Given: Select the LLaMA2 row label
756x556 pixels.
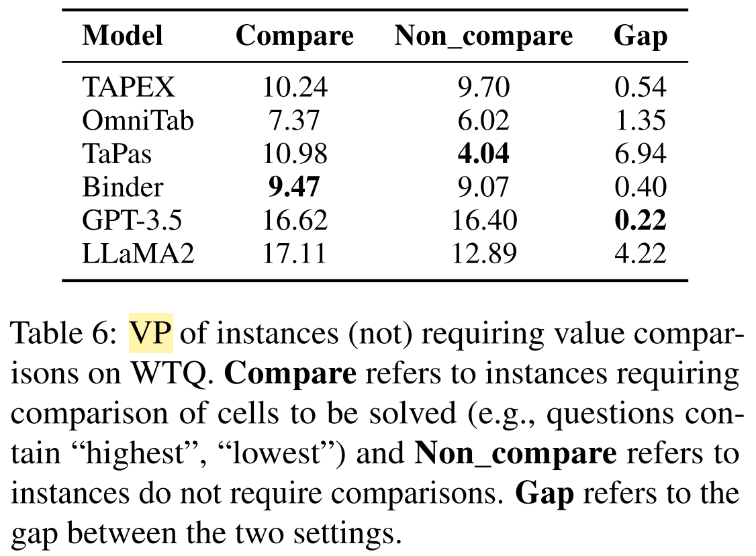Looking at the screenshot, I should point(138,252).
